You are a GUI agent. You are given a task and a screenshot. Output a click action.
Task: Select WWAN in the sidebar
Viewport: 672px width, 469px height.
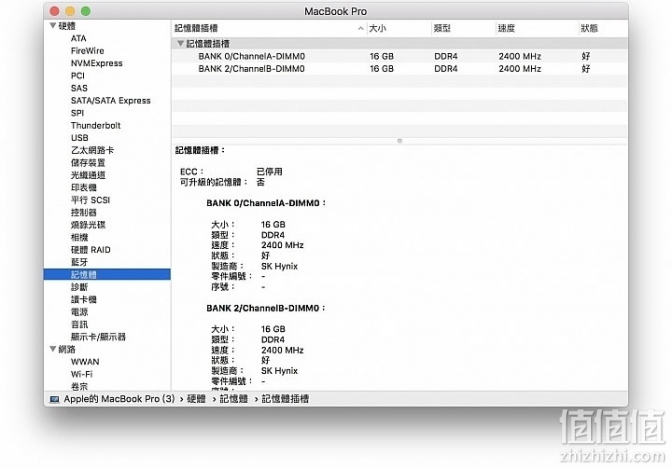pos(85,361)
